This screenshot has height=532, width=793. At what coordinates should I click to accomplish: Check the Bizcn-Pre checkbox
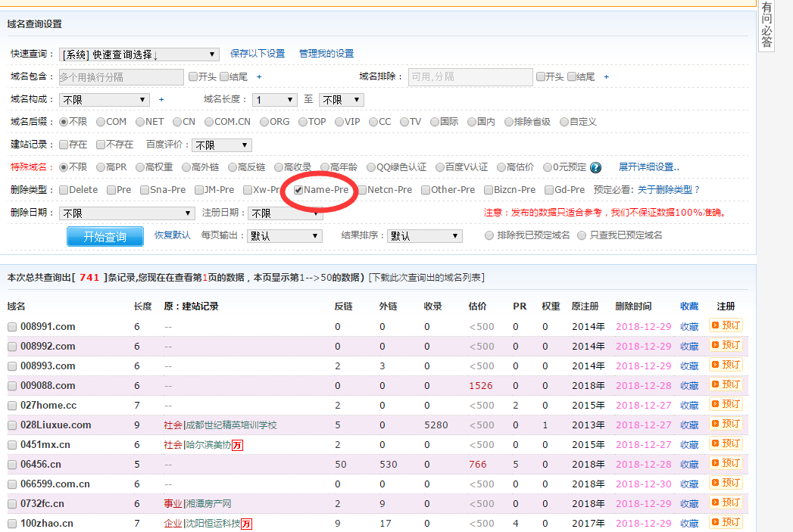tap(489, 190)
